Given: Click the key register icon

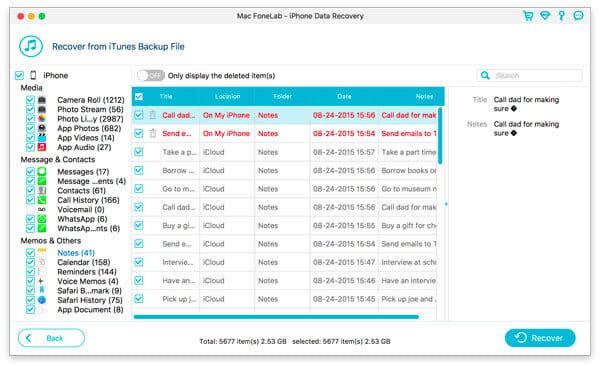Looking at the screenshot, I should click(x=561, y=16).
